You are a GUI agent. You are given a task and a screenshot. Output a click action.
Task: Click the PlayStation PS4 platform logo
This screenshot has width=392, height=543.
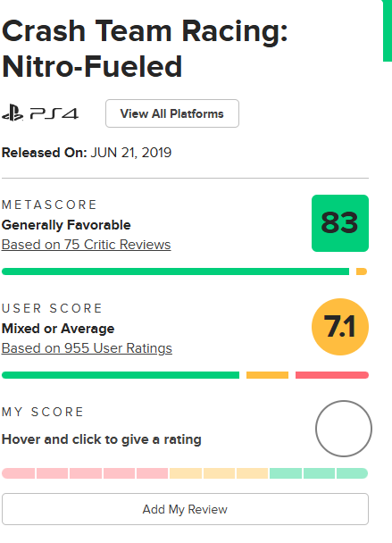40,113
